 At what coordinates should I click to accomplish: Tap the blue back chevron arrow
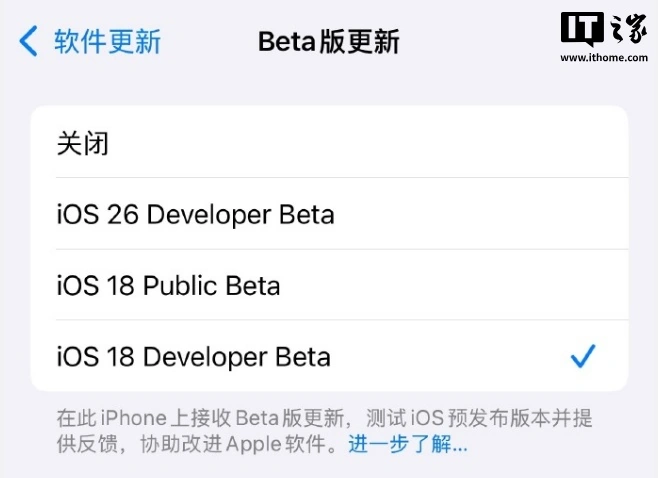[29, 42]
